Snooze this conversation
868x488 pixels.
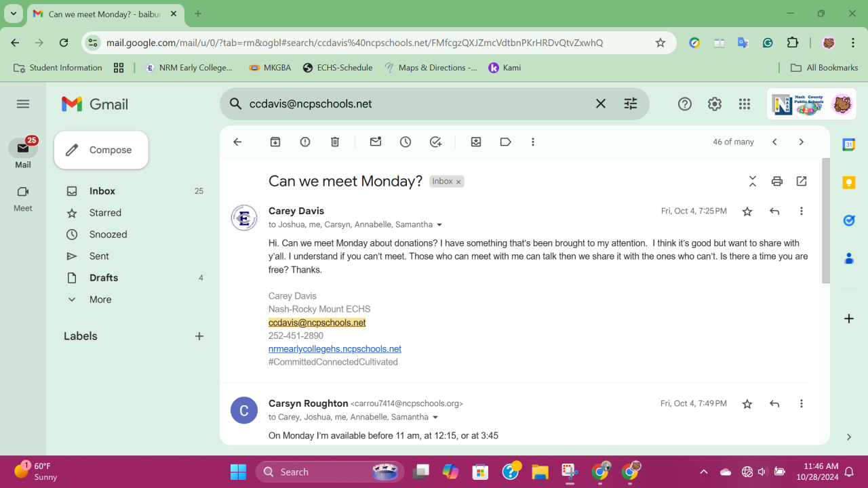click(x=406, y=142)
